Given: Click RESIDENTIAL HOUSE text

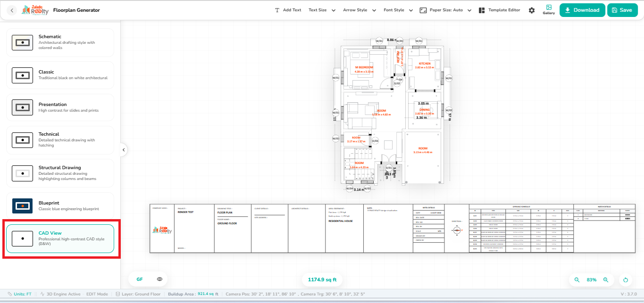Looking at the screenshot, I should pyautogui.click(x=341, y=221).
